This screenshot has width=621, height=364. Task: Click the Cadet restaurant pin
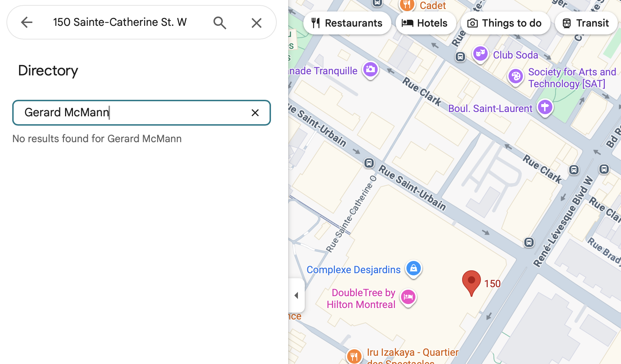(x=407, y=5)
